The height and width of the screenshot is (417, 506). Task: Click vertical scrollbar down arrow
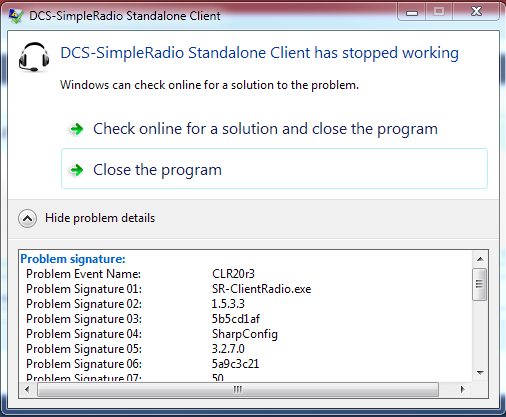click(480, 373)
